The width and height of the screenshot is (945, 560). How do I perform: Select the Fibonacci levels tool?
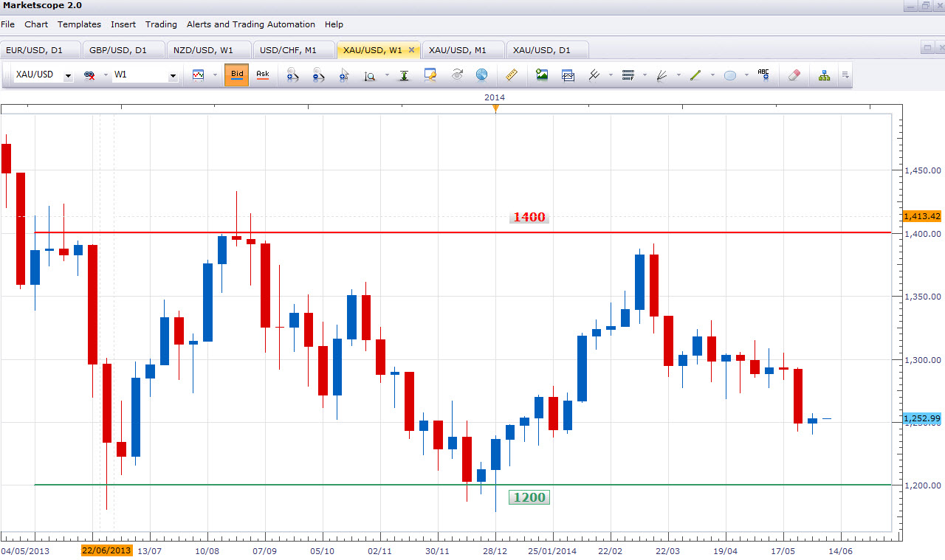pyautogui.click(x=628, y=75)
